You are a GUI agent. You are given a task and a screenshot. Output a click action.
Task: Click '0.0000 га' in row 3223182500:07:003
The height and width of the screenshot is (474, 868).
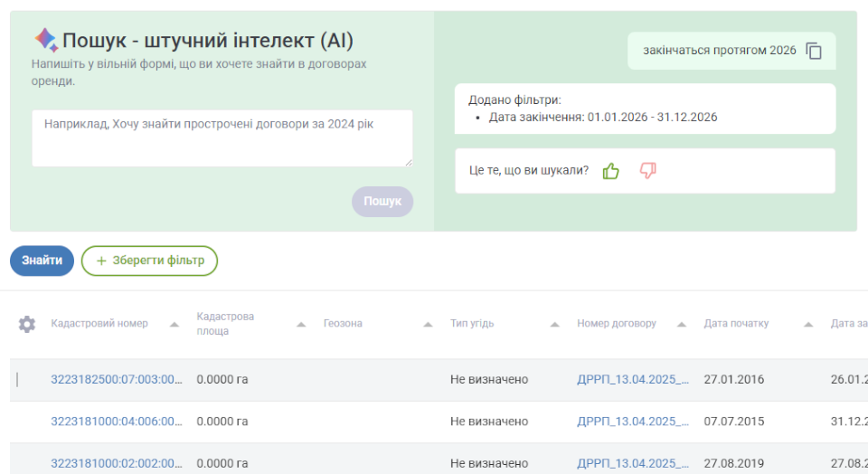coord(222,379)
